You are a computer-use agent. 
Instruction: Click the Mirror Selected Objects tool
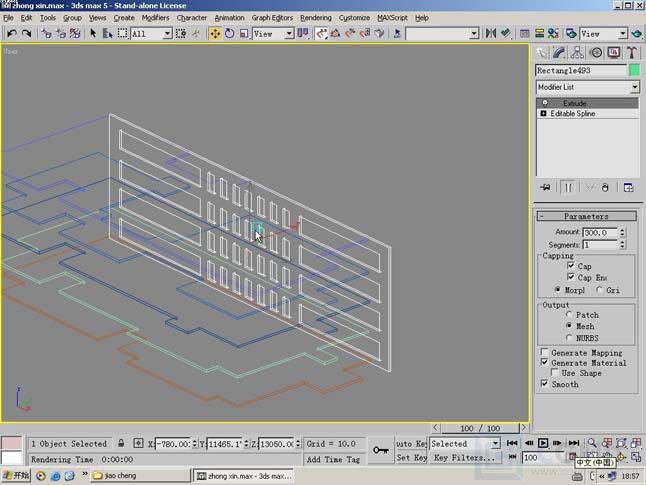pos(491,33)
